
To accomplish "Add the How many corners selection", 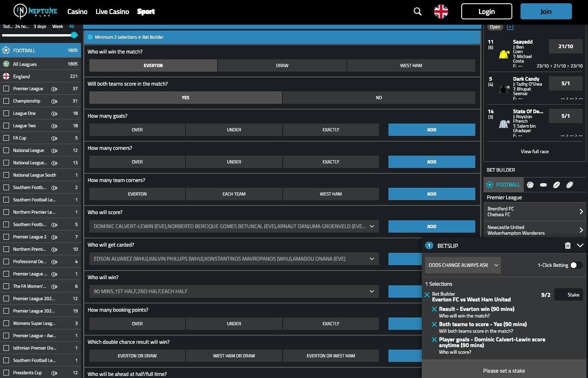I will pos(432,162).
